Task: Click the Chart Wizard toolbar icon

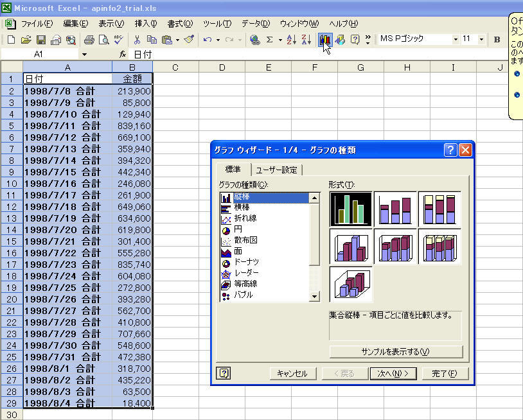Action: pos(324,39)
